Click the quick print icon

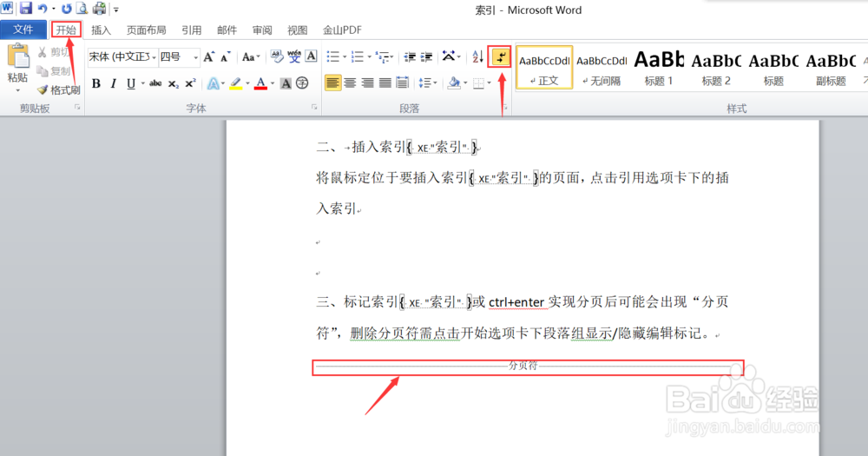click(x=99, y=9)
